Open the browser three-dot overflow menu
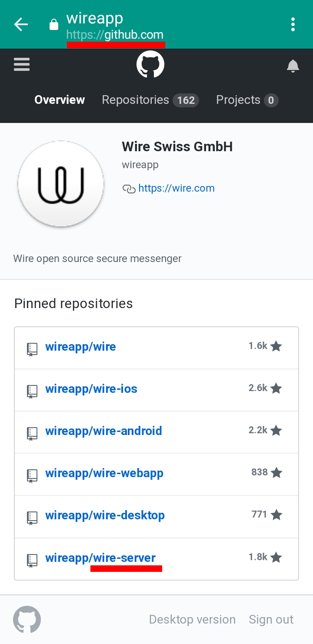 293,25
